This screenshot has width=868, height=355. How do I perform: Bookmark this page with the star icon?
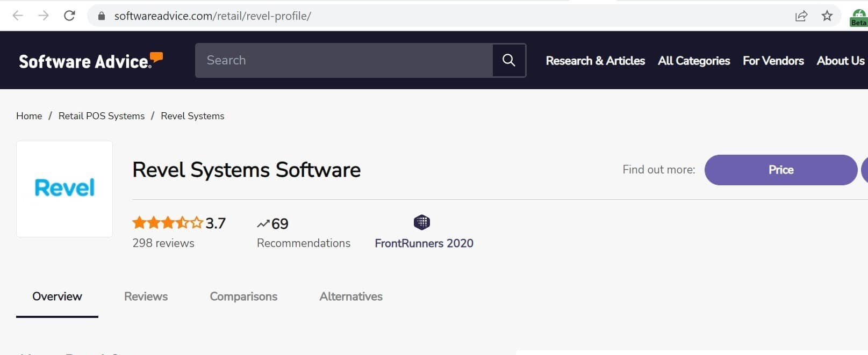tap(827, 16)
